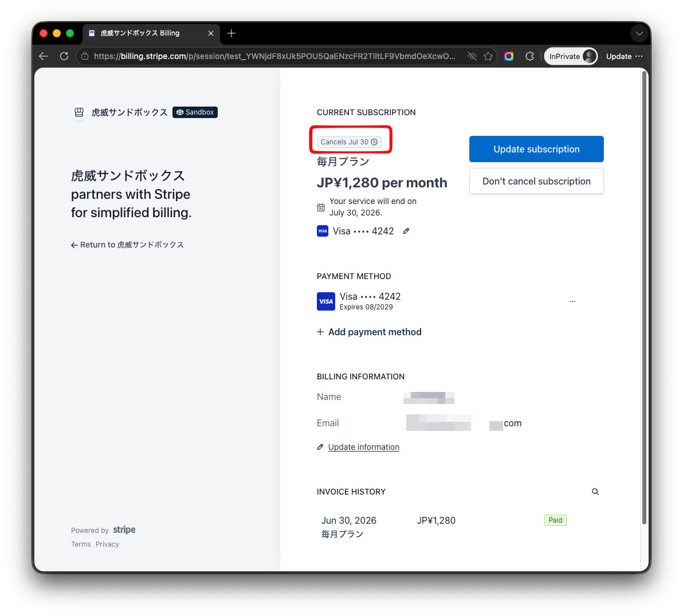This screenshot has height=616, width=683.
Task: Expand the tab list chevron in title bar
Action: coord(639,34)
